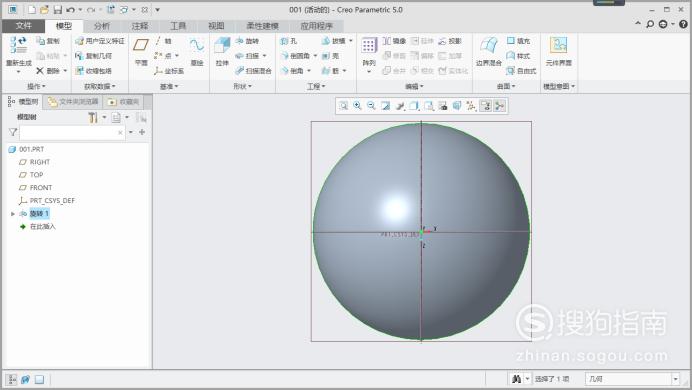Viewport: 692px width, 390px height.
Task: Select the Extrude (拉伸) tool
Action: (222, 52)
